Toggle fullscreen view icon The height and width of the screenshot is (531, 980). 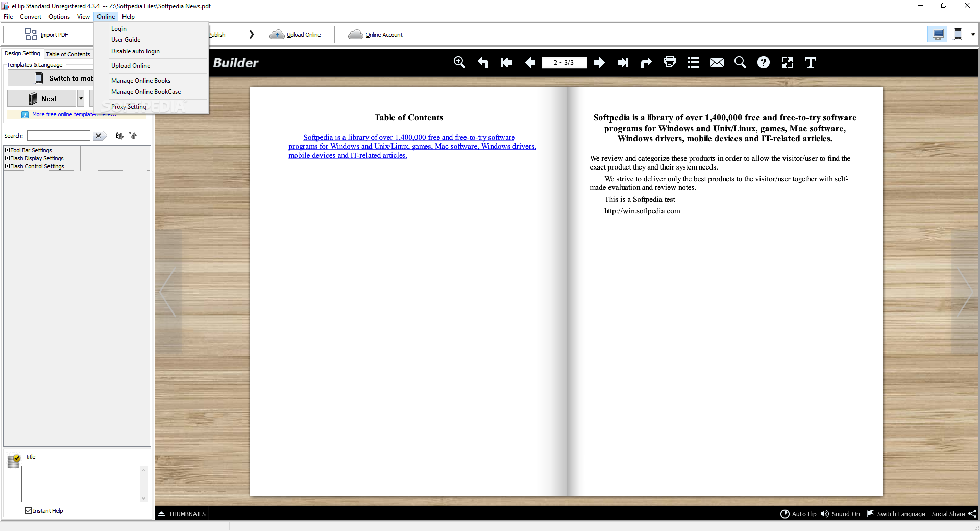787,62
